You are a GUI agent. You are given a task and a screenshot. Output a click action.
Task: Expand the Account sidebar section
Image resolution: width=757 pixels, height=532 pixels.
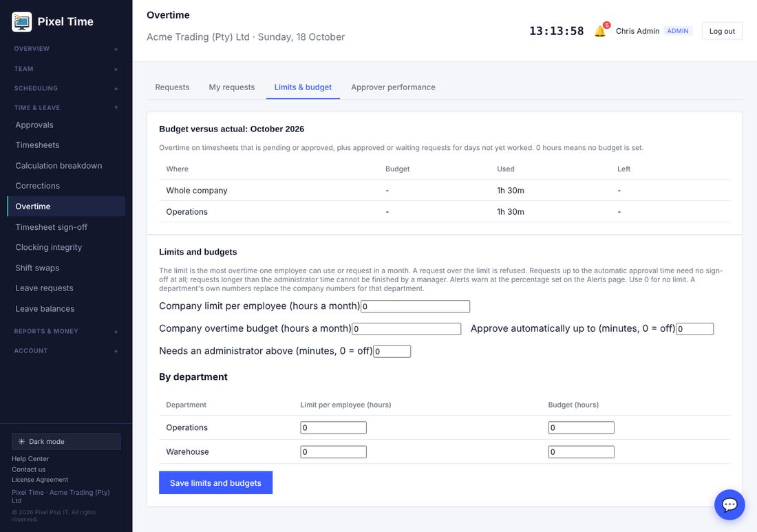click(x=66, y=350)
